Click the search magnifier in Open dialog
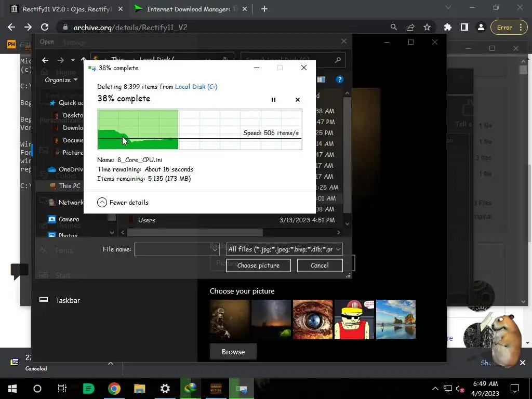The image size is (532, 399). pyautogui.click(x=338, y=60)
